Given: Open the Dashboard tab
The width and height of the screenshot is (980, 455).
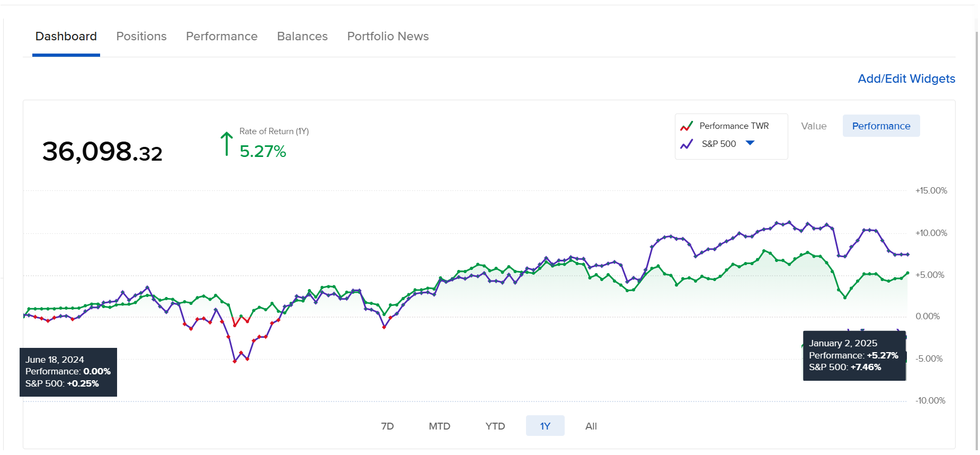Looking at the screenshot, I should [x=66, y=37].
